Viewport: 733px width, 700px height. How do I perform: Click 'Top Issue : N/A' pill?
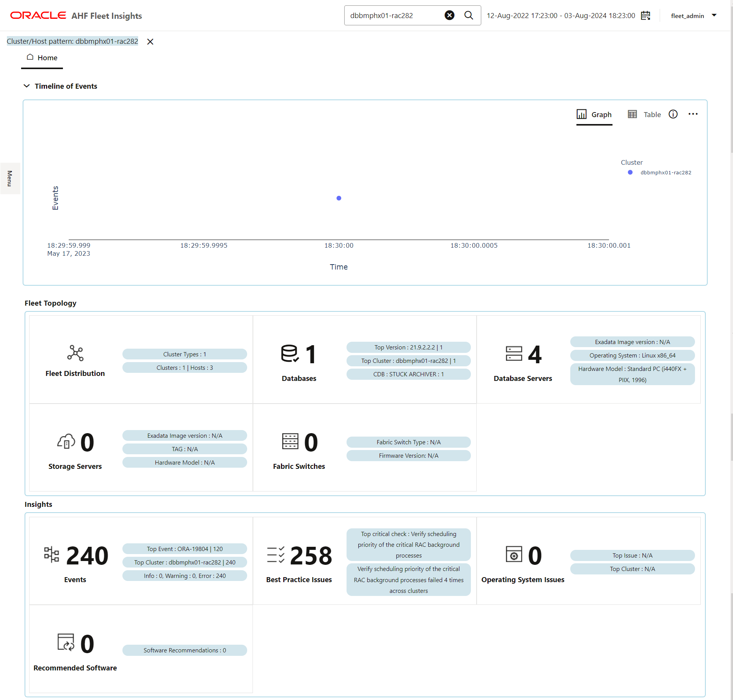pyautogui.click(x=632, y=555)
